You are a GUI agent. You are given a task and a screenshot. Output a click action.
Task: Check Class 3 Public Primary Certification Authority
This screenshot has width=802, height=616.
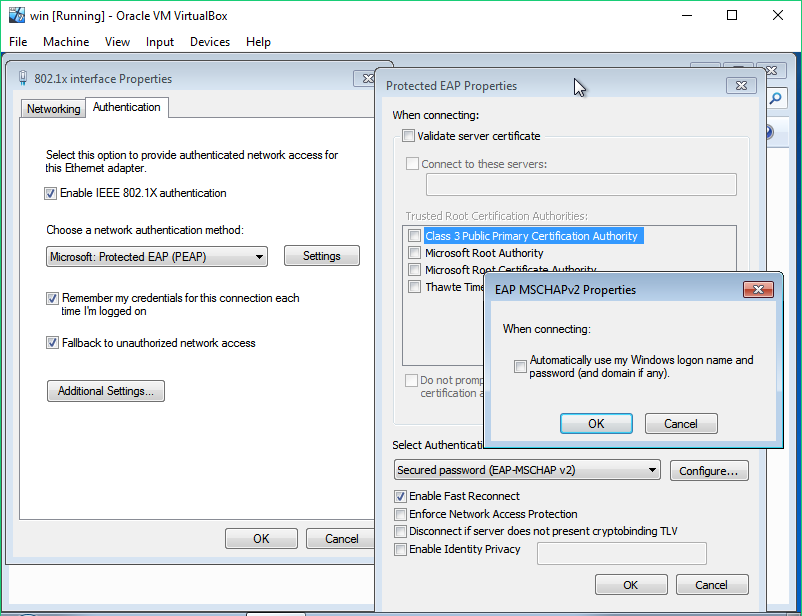click(x=414, y=236)
